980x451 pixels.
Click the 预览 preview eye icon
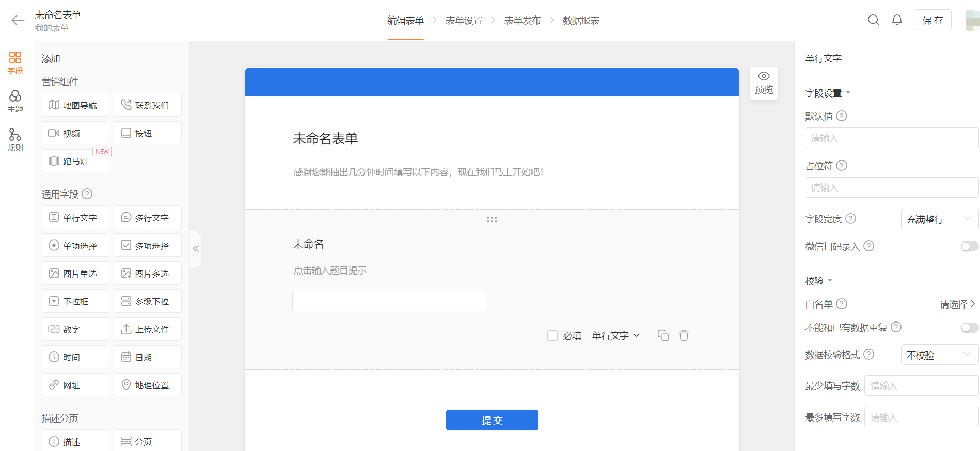point(764,83)
